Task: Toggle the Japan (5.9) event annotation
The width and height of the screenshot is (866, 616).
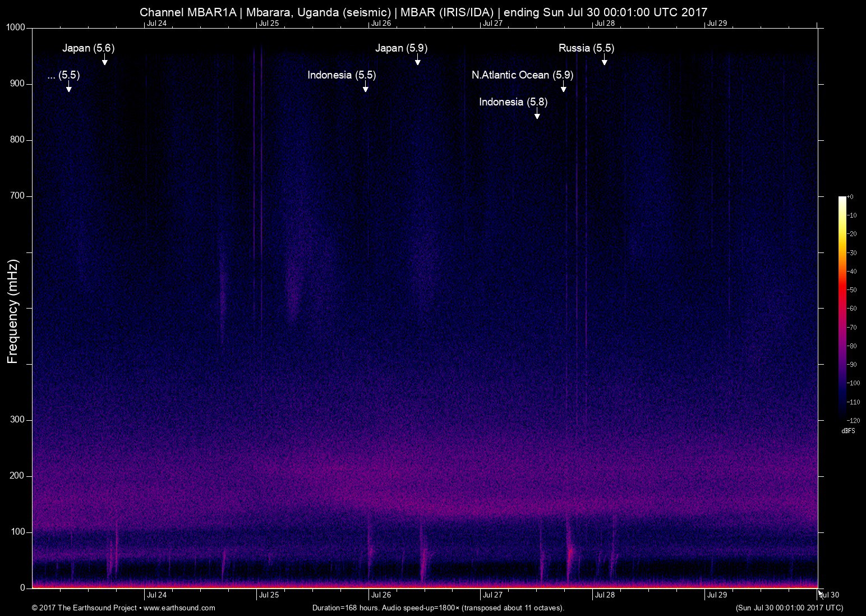Action: [401, 48]
